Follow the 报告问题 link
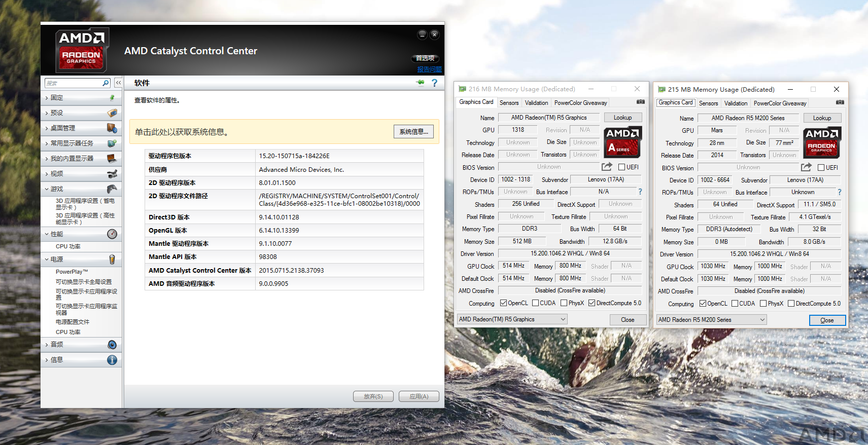This screenshot has width=868, height=445. (x=429, y=69)
